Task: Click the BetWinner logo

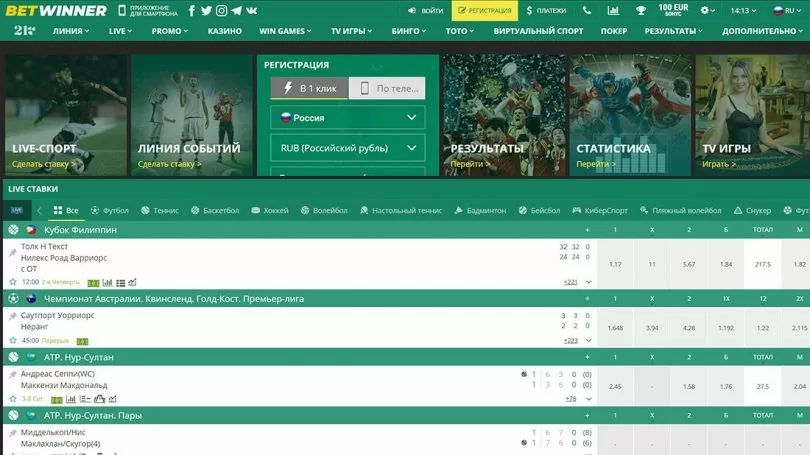Action: click(x=56, y=10)
